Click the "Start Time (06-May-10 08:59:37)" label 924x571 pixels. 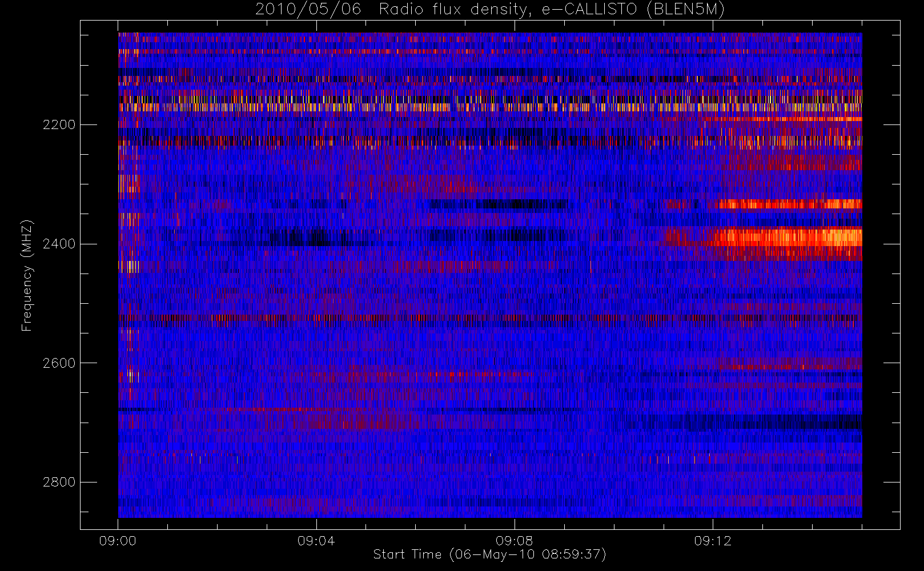pos(489,554)
